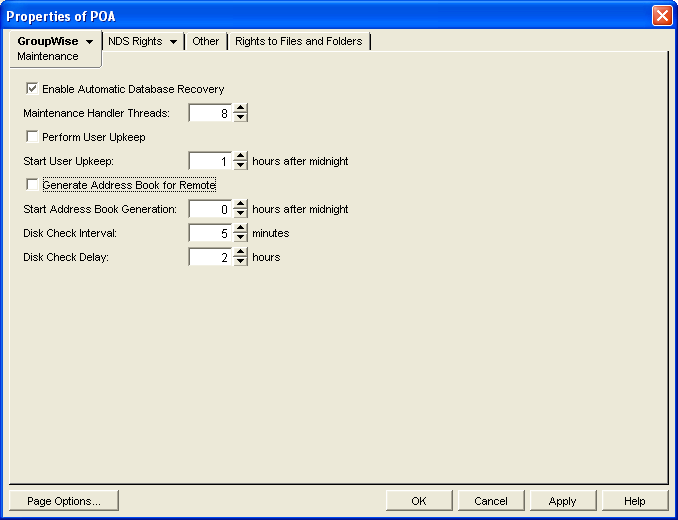The height and width of the screenshot is (520, 678).
Task: Decrease Start Address Book Generation hours
Action: 240,214
